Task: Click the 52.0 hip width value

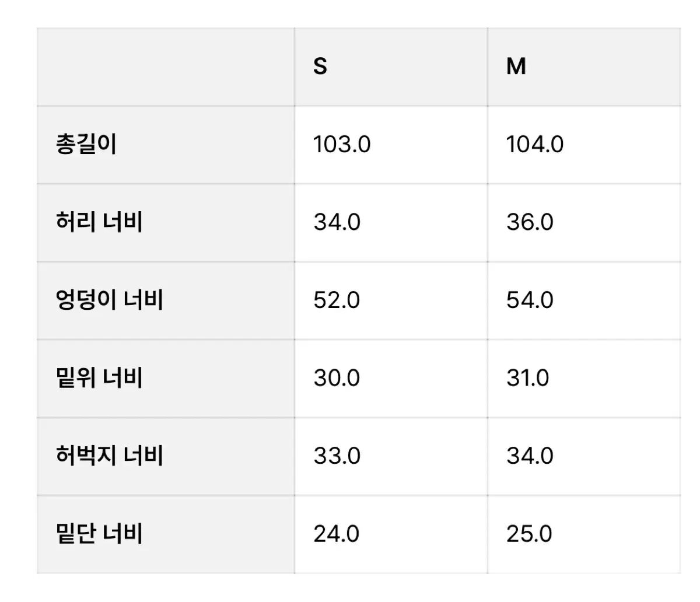Action: pos(337,300)
